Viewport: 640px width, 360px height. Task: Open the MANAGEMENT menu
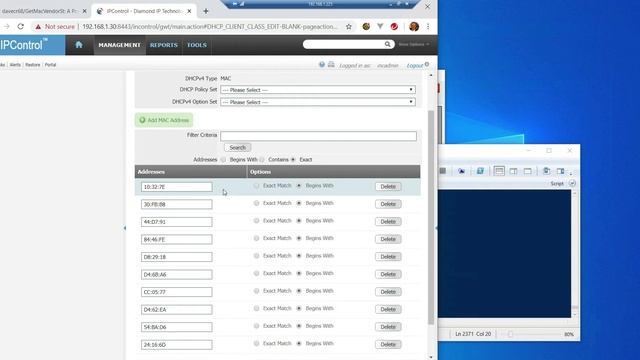click(119, 45)
